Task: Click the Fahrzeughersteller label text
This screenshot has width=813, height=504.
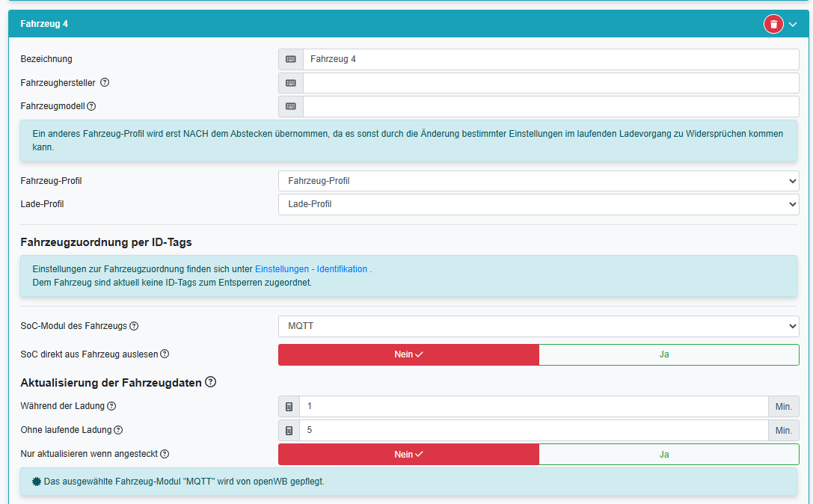Action: pyautogui.click(x=58, y=83)
